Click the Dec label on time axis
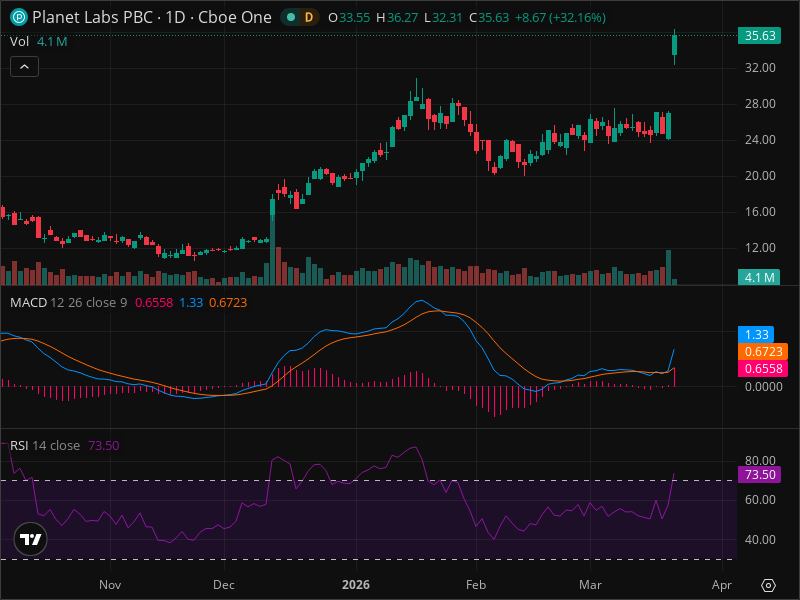The image size is (800, 600). [x=223, y=585]
